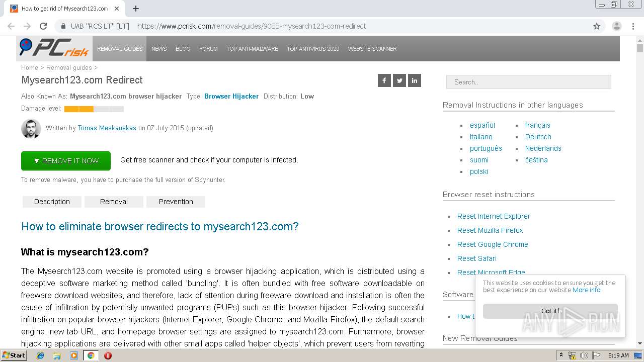
Task: Open the author link Tomas Meskauskas
Action: 107,128
